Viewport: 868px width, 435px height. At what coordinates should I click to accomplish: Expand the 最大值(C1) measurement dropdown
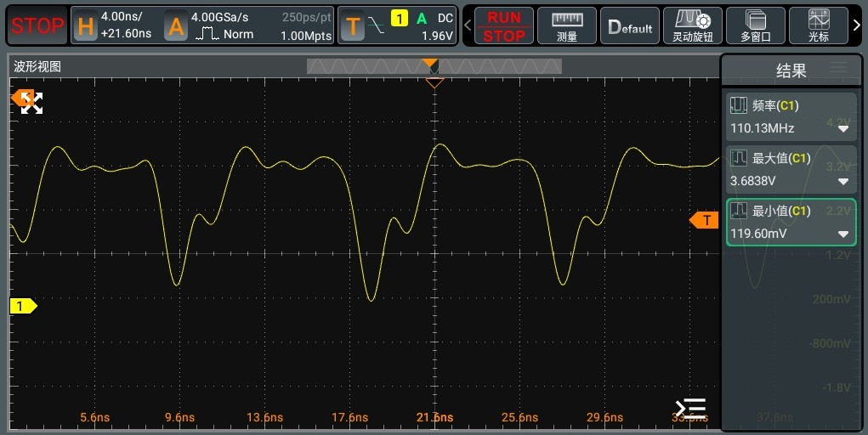[x=843, y=182]
